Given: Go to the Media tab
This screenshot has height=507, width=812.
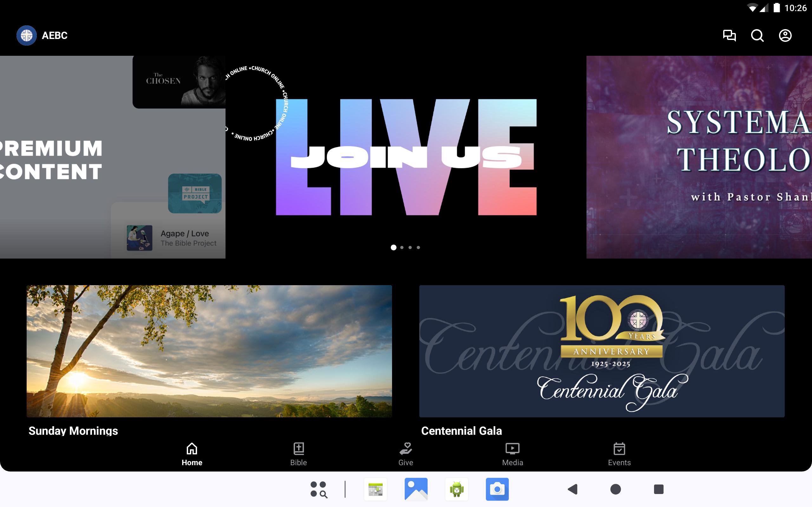Looking at the screenshot, I should (512, 454).
